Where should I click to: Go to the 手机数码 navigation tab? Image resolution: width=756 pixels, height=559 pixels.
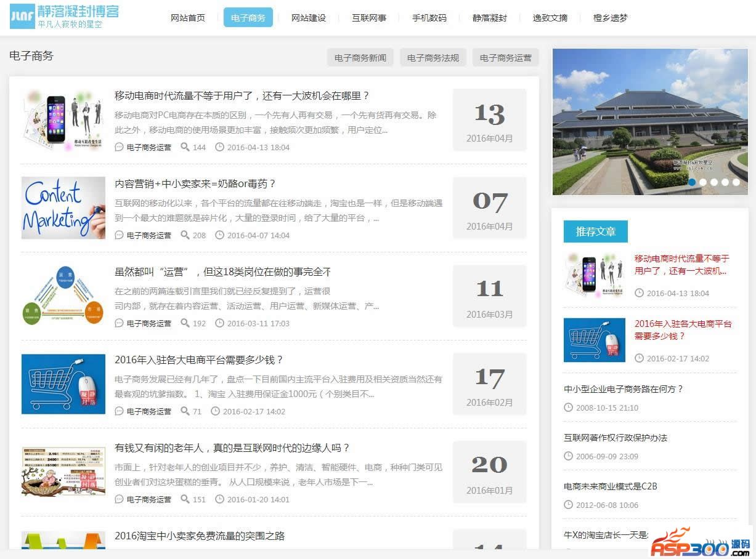coord(429,18)
